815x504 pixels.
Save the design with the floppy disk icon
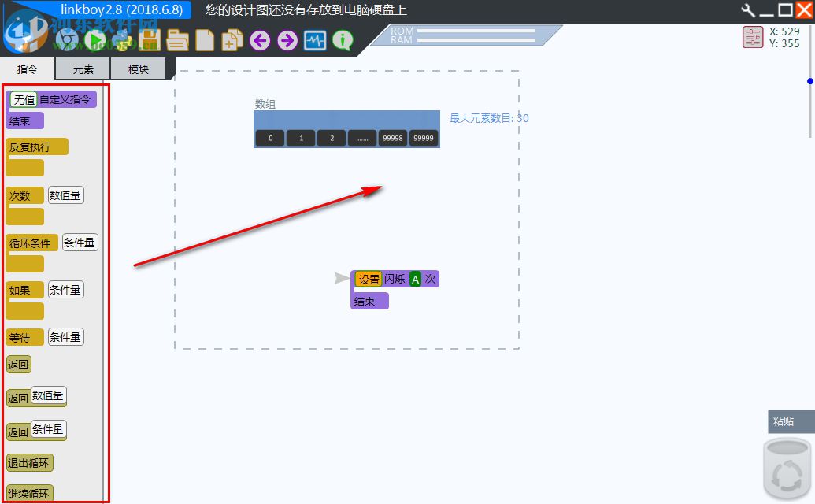pos(149,40)
